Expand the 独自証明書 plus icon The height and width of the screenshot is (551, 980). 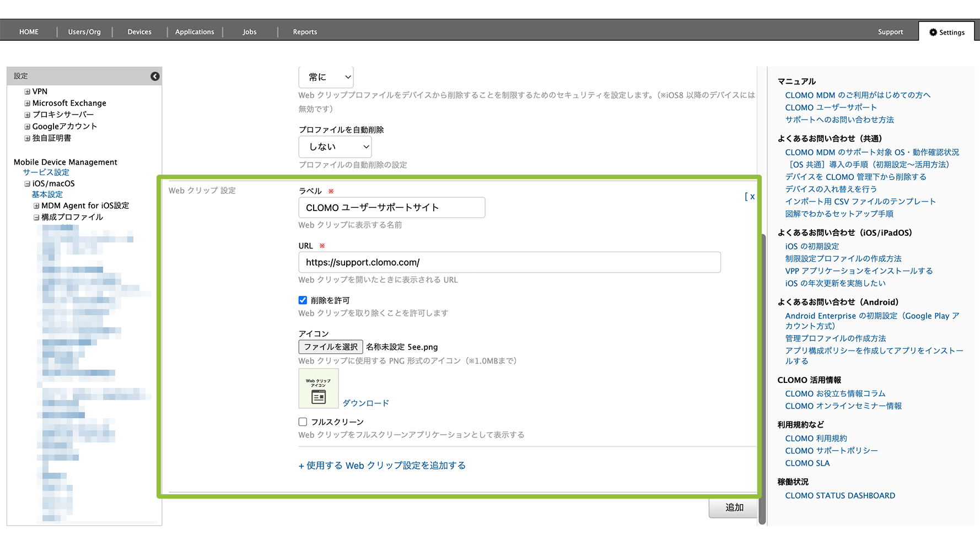(27, 138)
